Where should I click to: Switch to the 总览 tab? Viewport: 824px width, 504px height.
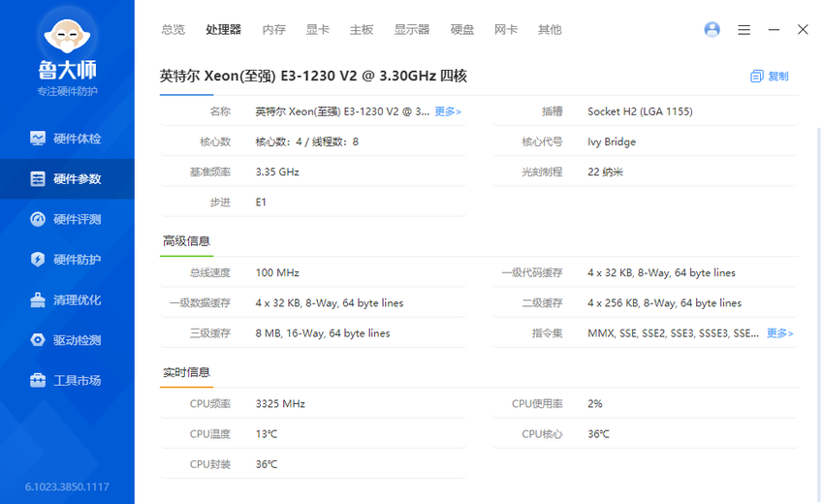click(x=173, y=29)
